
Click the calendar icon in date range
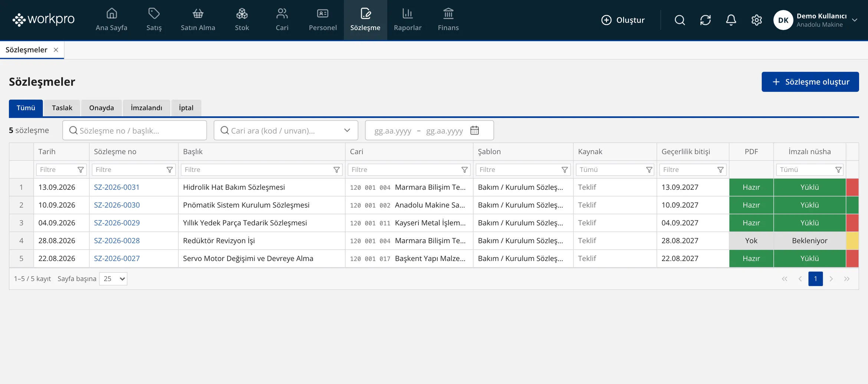[x=474, y=130]
